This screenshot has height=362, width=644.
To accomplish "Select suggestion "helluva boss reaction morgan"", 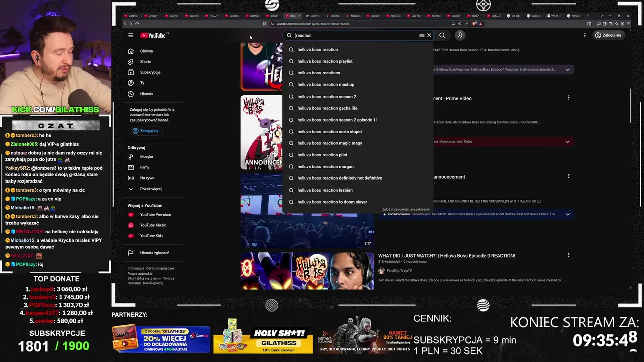I will (358, 166).
